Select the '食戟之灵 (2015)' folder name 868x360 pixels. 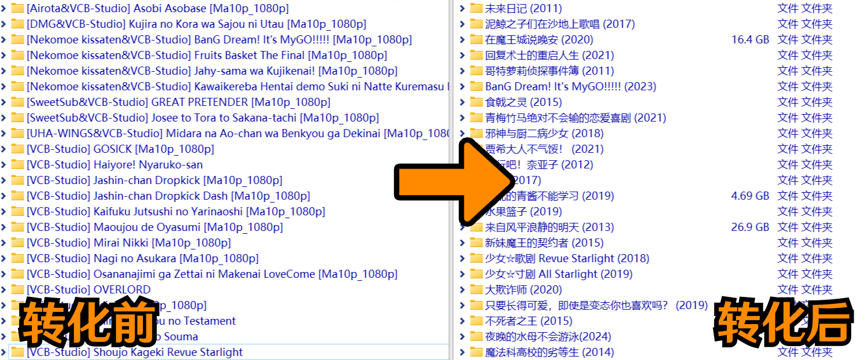(x=523, y=102)
